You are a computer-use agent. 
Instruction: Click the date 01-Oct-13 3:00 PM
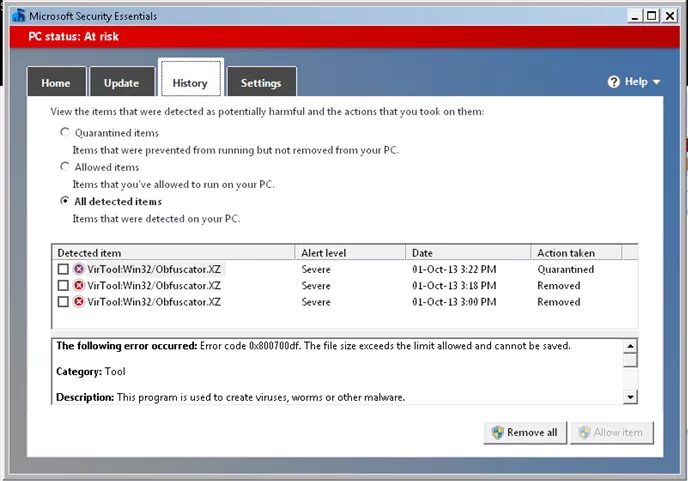454,302
